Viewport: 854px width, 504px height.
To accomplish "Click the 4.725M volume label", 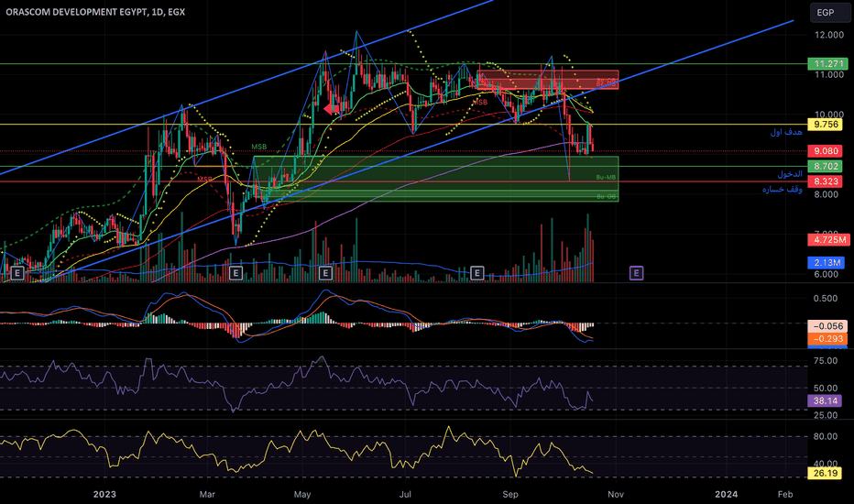I will point(828,239).
